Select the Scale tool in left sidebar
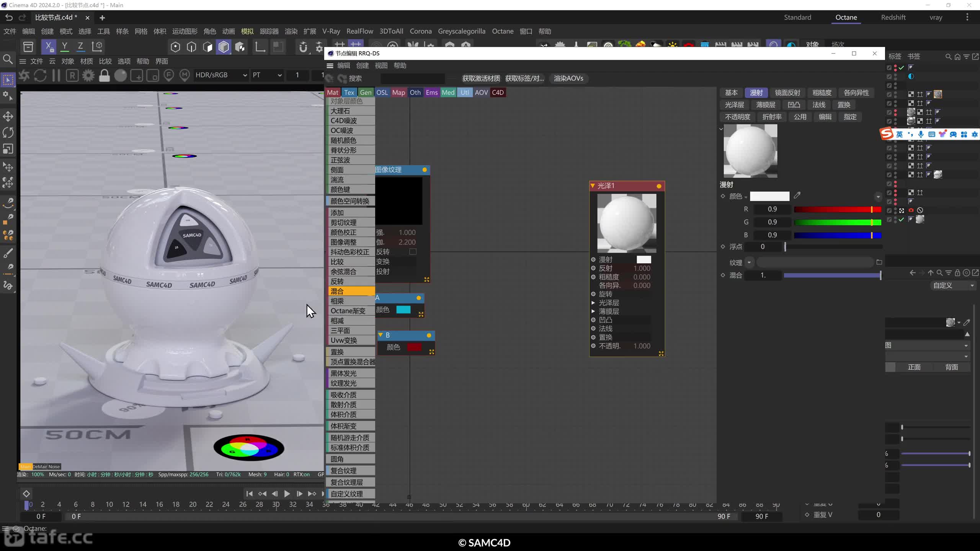980x551 pixels. coord(8,149)
